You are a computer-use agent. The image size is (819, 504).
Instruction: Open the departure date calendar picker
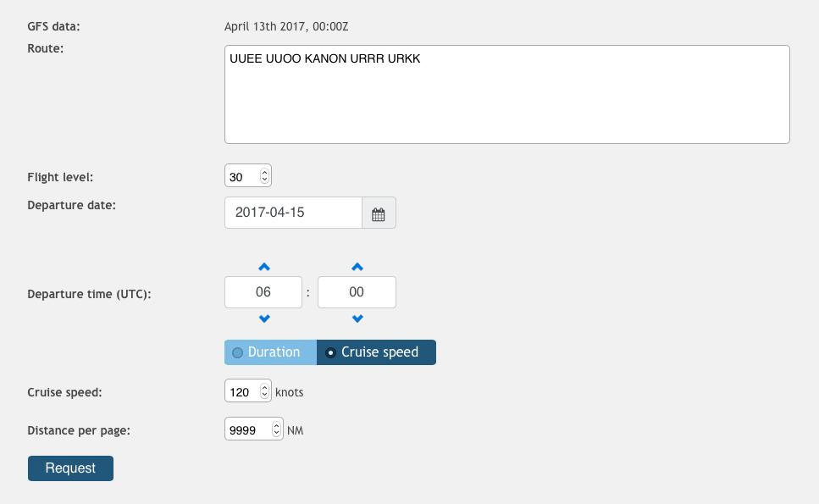pos(379,213)
